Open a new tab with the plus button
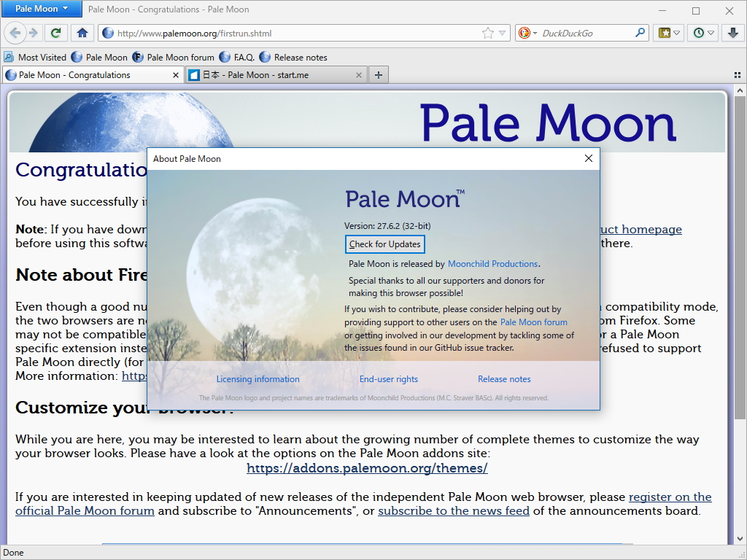The width and height of the screenshot is (747, 560). click(378, 74)
